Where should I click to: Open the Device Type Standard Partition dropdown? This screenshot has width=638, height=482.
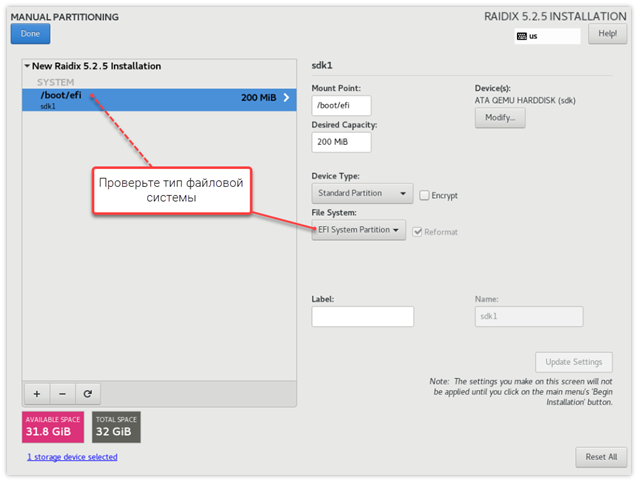tap(362, 193)
